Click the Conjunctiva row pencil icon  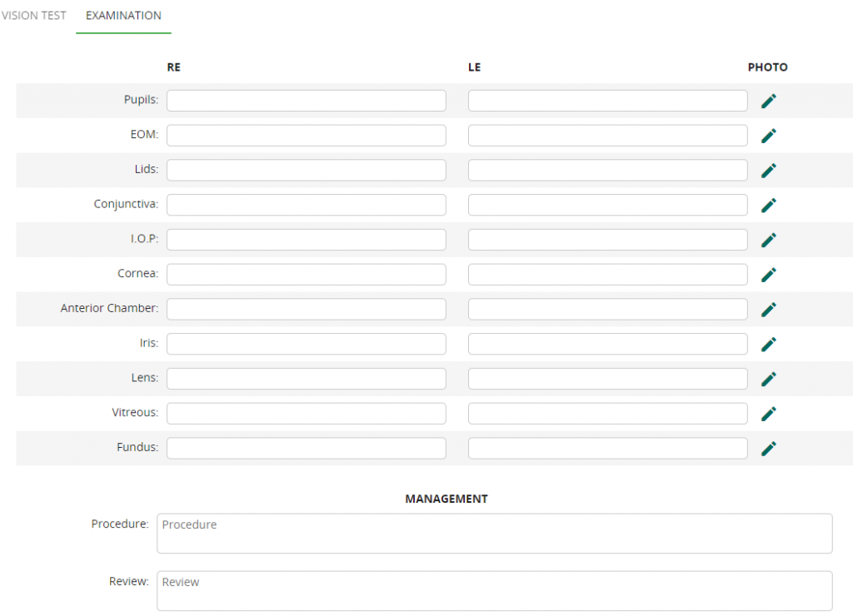point(769,205)
